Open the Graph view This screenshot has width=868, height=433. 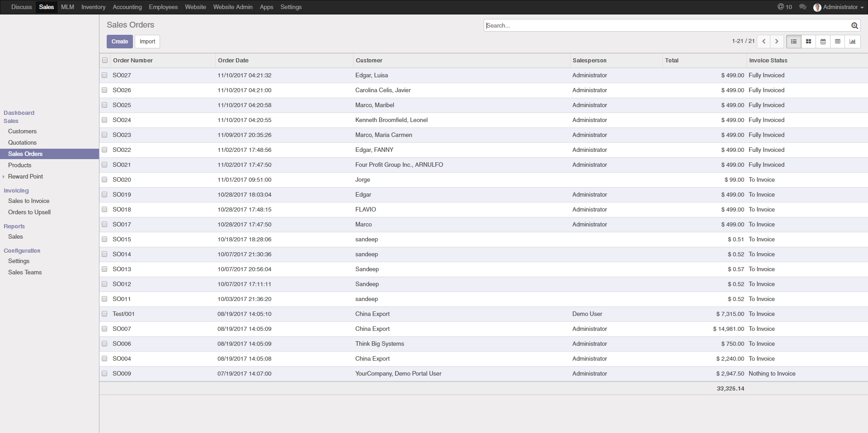[x=853, y=41]
